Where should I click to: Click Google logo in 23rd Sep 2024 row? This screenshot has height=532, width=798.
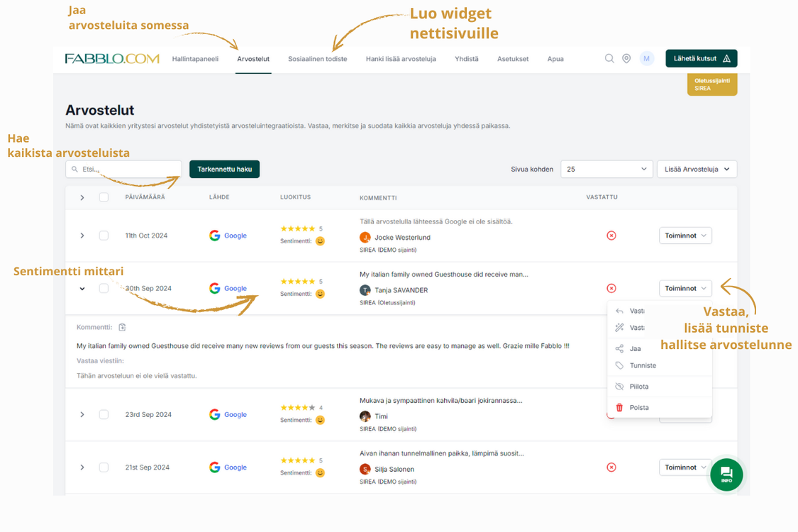point(215,414)
